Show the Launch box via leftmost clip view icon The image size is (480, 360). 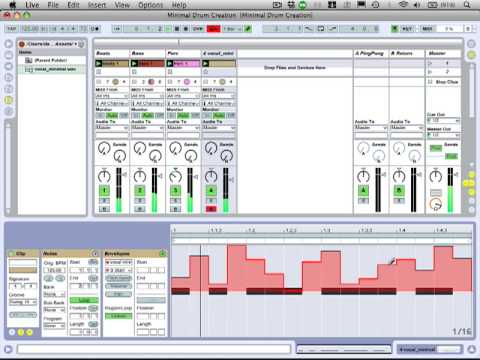[x=12, y=332]
